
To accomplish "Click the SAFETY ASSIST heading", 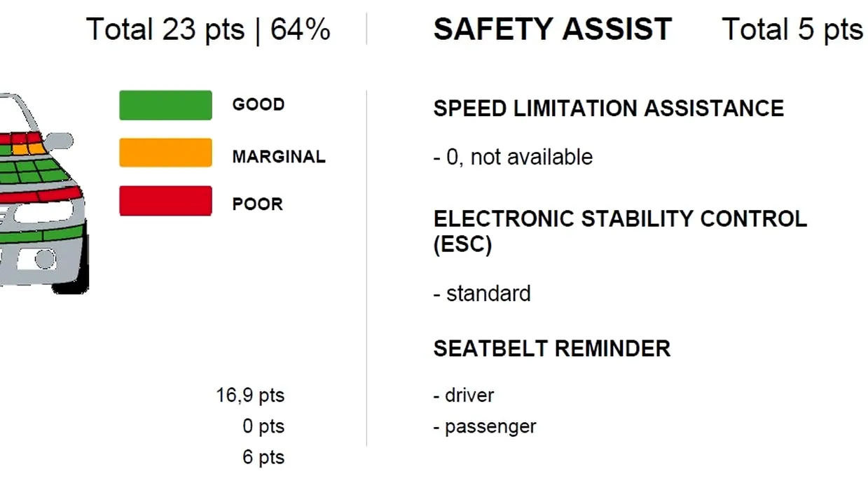I will [553, 29].
